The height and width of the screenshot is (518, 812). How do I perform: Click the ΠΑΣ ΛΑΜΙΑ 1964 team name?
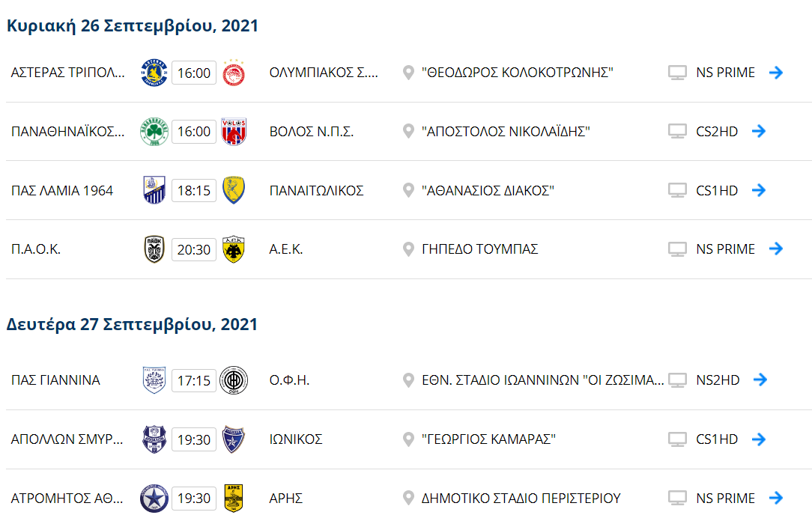[62, 191]
